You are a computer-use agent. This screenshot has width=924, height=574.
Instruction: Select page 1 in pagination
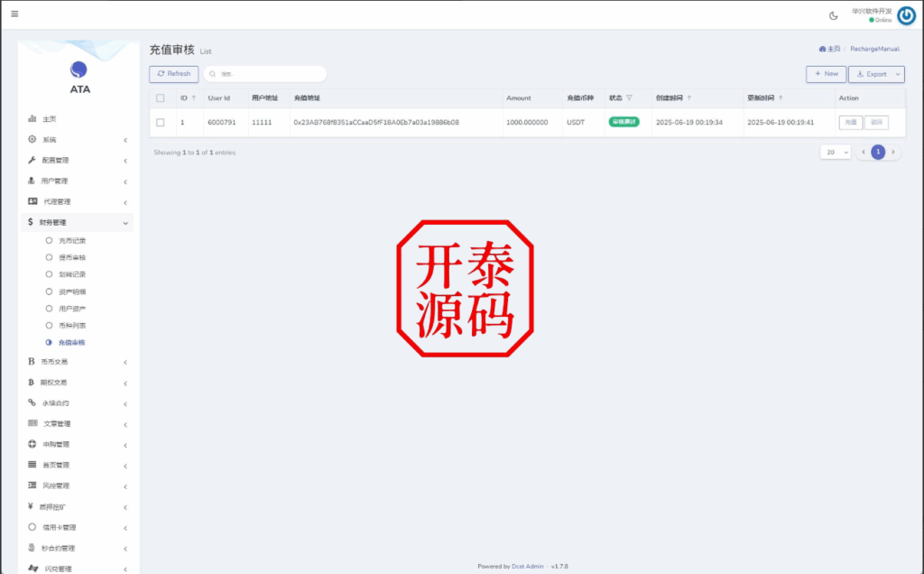[878, 152]
